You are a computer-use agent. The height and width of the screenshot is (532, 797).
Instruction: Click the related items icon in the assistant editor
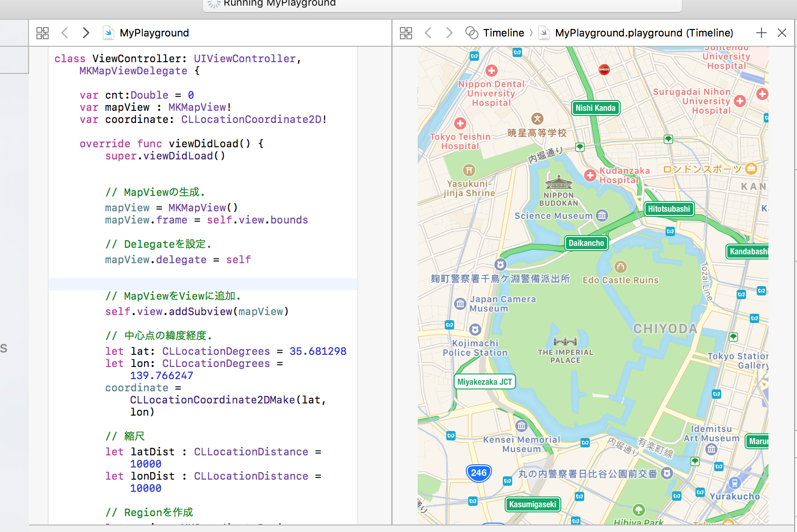coord(406,33)
